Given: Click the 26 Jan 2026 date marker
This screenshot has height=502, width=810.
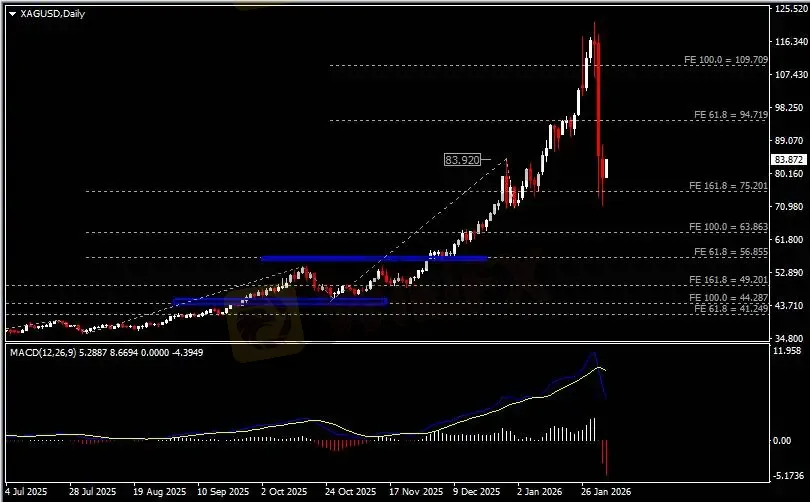Looking at the screenshot, I should (605, 491).
